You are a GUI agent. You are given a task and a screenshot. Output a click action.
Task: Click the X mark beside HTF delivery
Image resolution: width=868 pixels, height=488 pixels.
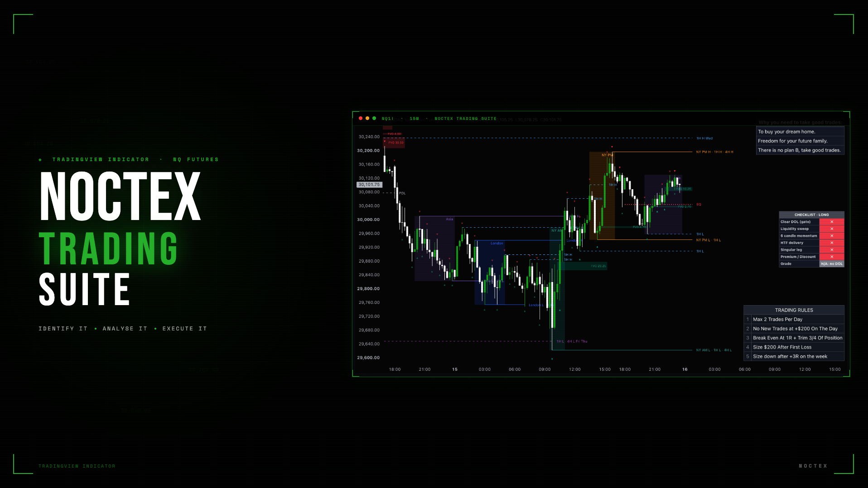pyautogui.click(x=832, y=243)
